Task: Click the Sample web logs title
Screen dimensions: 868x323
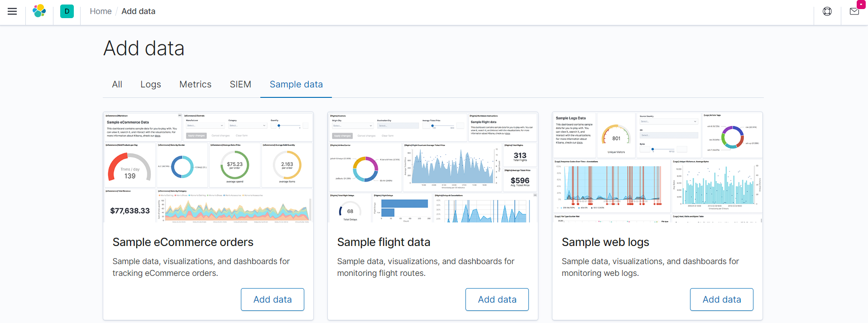Action: point(605,242)
